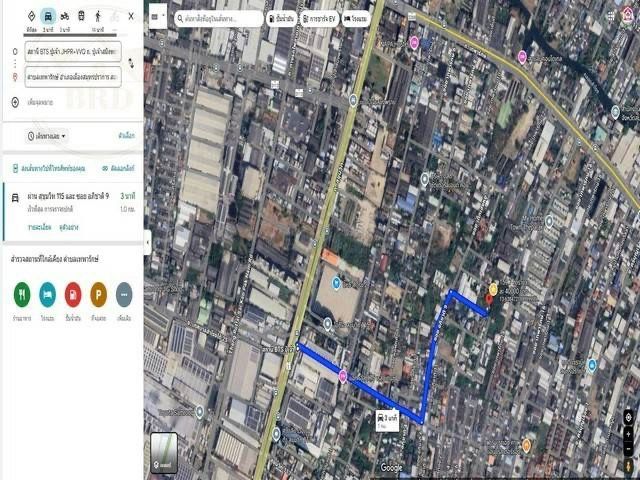Screen dimensions: 640x480
Task: Click the starting point BTS station field
Action: (73, 50)
